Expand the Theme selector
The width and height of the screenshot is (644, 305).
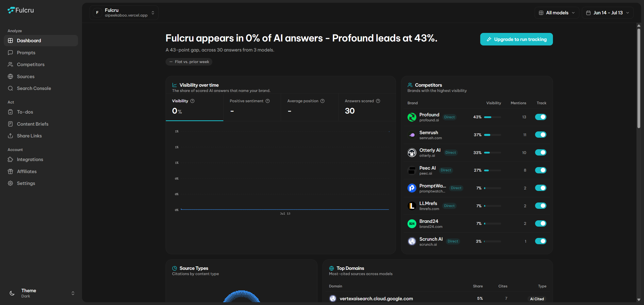41,293
